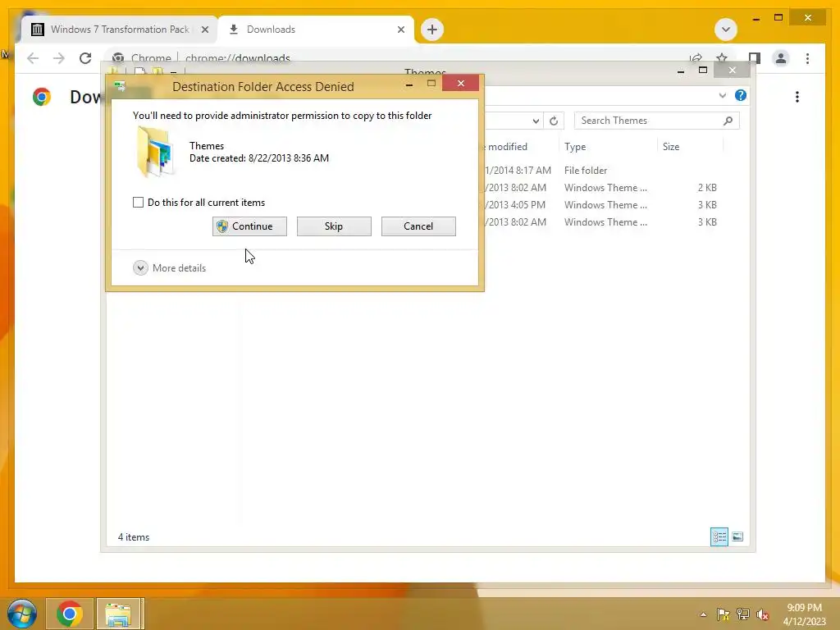Click the 3 KB size at 8:02 AM
Image resolution: width=840 pixels, height=630 pixels.
pos(707,221)
